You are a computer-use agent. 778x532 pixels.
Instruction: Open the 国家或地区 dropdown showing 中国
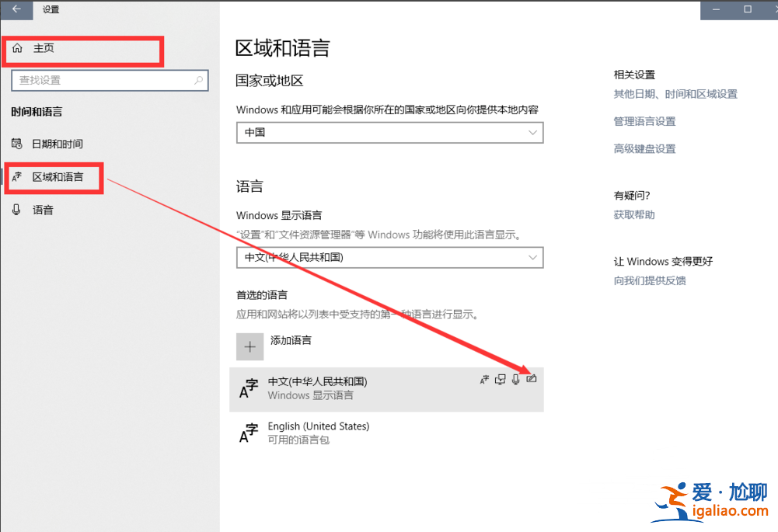pyautogui.click(x=389, y=132)
